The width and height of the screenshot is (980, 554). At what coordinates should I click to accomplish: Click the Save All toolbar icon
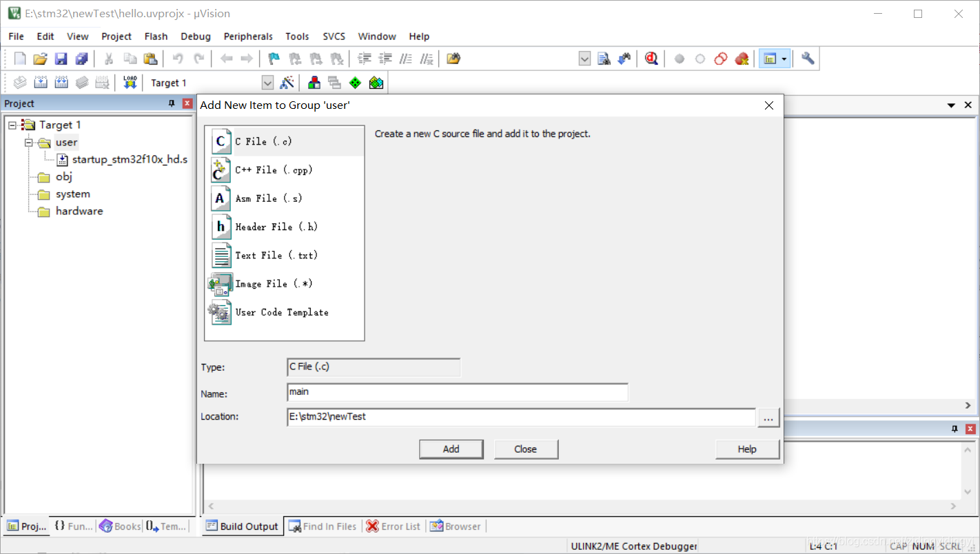coord(82,59)
